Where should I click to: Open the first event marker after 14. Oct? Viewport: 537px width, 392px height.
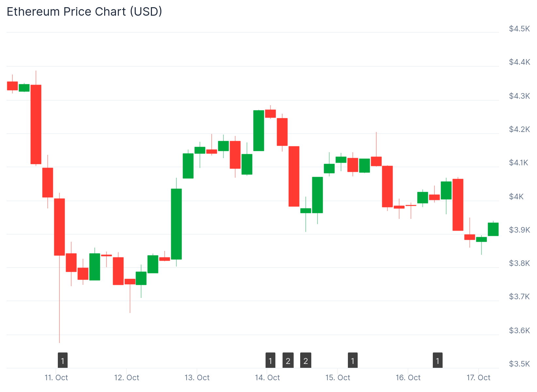270,360
